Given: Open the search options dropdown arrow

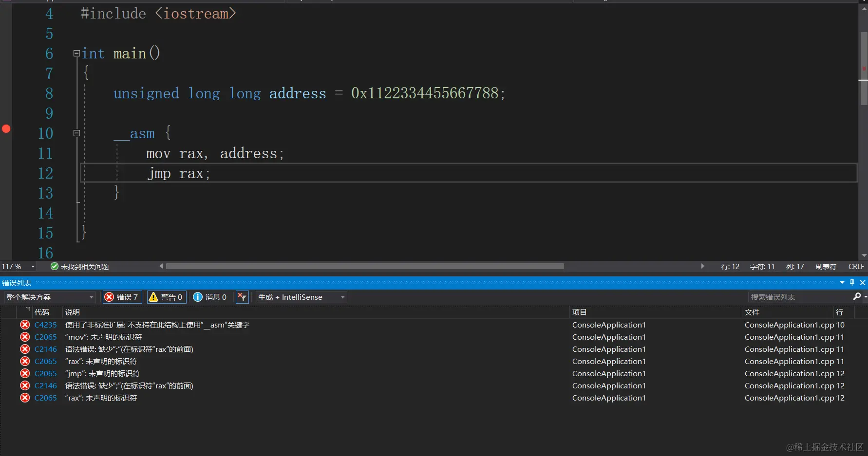Looking at the screenshot, I should click(x=866, y=297).
